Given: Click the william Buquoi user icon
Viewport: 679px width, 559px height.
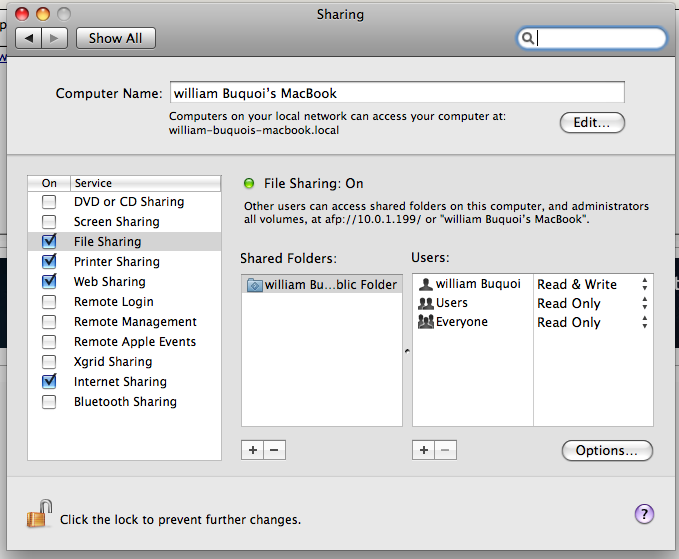Looking at the screenshot, I should (x=426, y=284).
